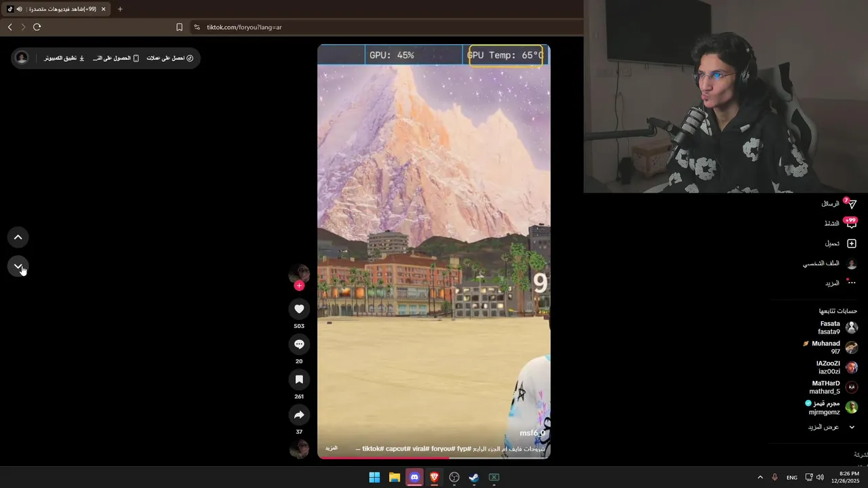Click احصل على عملات get coins button
Image resolution: width=868 pixels, height=488 pixels.
tap(170, 58)
